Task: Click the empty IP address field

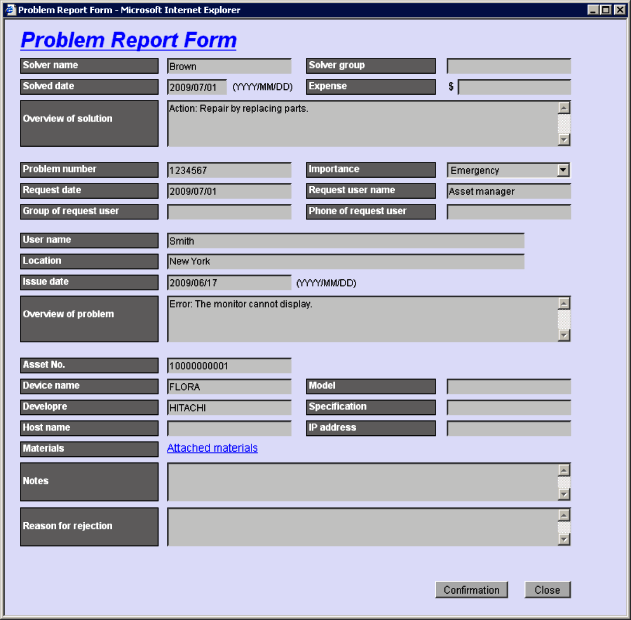Action: tap(508, 428)
